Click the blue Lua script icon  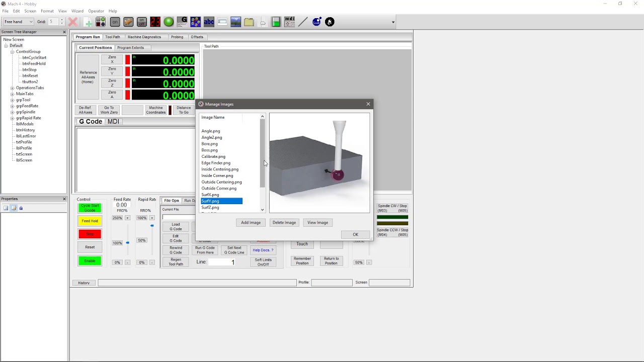pos(316,22)
